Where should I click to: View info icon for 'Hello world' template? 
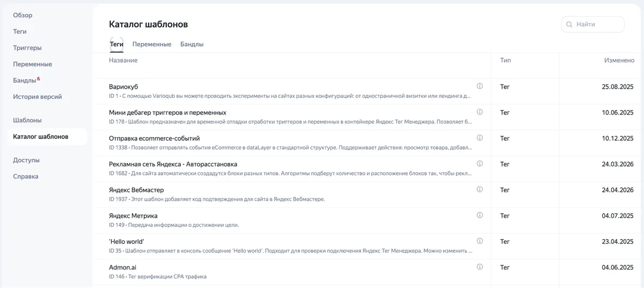coord(480,241)
